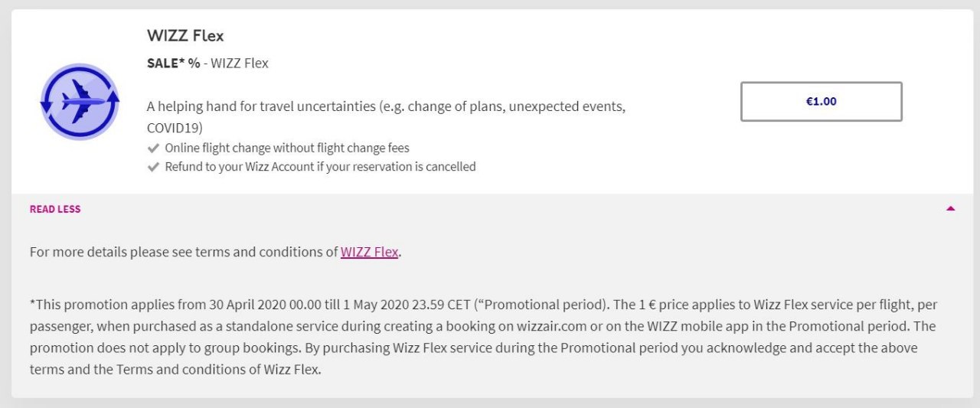
Task: Click checkmark icon beside Online flight change
Action: (153, 148)
